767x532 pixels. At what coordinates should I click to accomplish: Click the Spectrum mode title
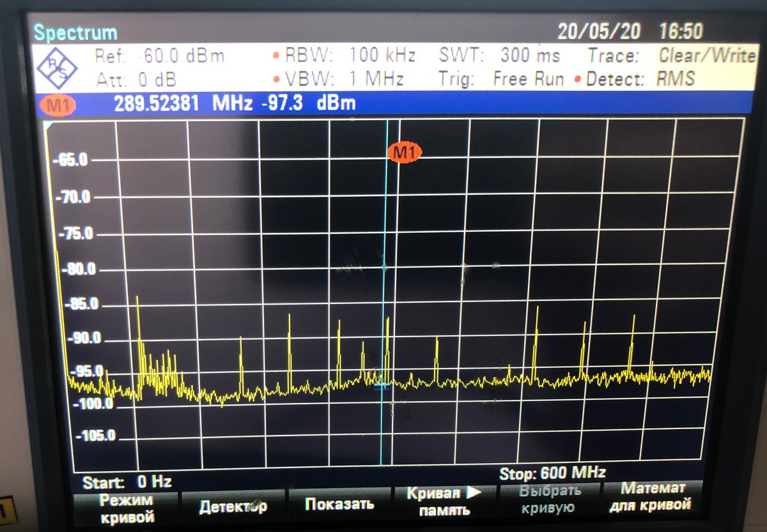point(75,33)
